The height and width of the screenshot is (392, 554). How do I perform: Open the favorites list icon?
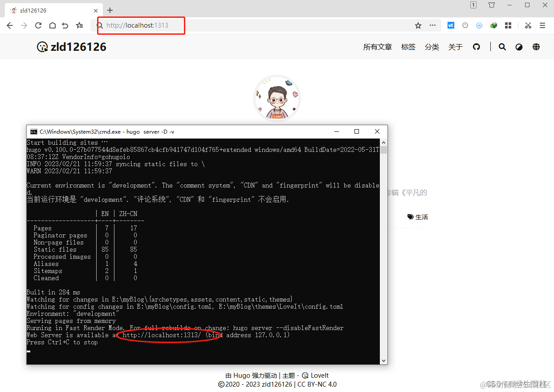click(79, 25)
